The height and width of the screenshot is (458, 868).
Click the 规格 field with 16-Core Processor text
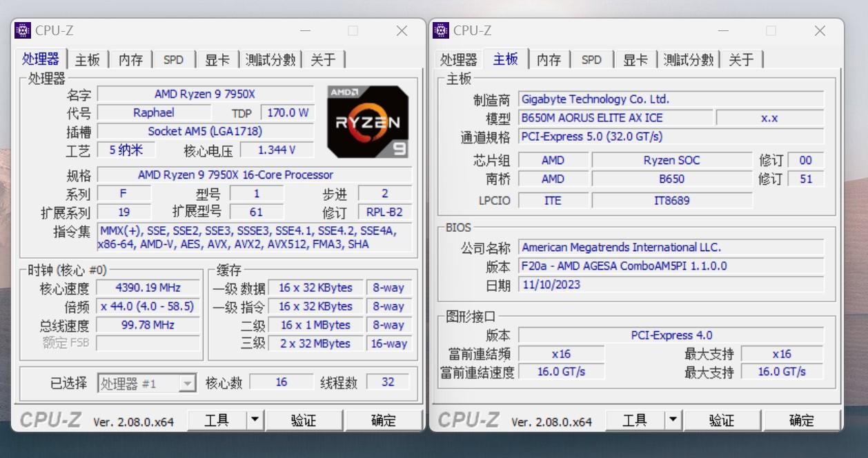click(255, 175)
